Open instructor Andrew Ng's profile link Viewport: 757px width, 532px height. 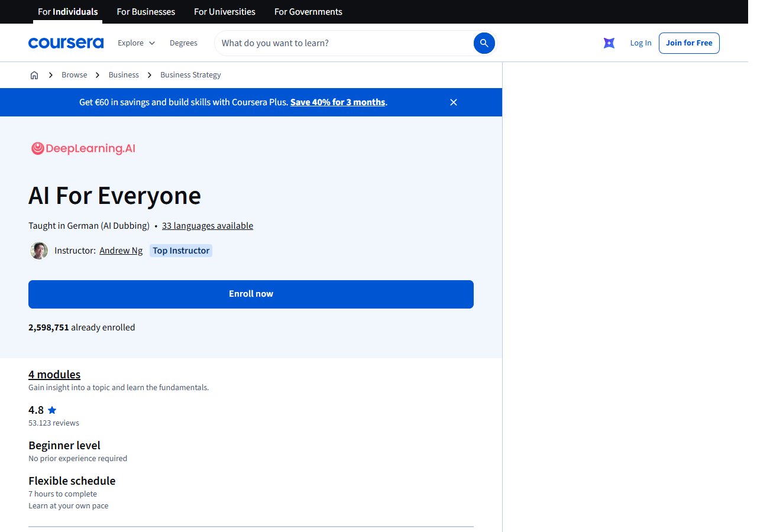[121, 251]
